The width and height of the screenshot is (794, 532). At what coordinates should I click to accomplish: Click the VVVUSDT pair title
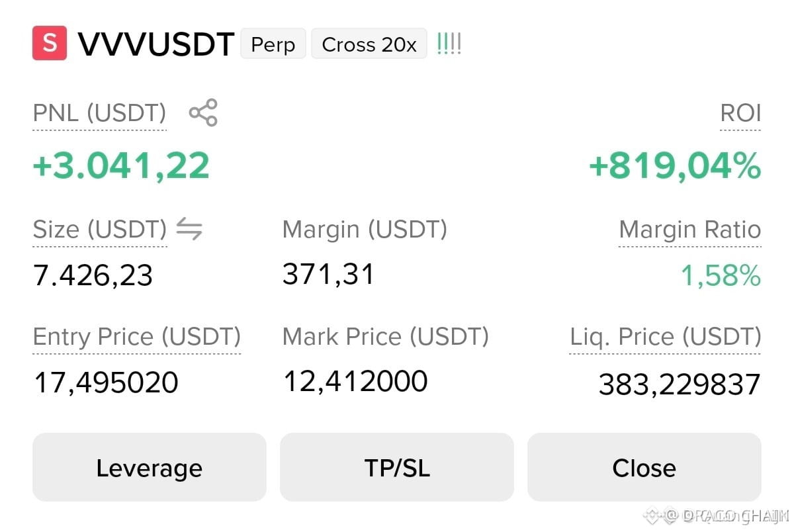click(156, 44)
